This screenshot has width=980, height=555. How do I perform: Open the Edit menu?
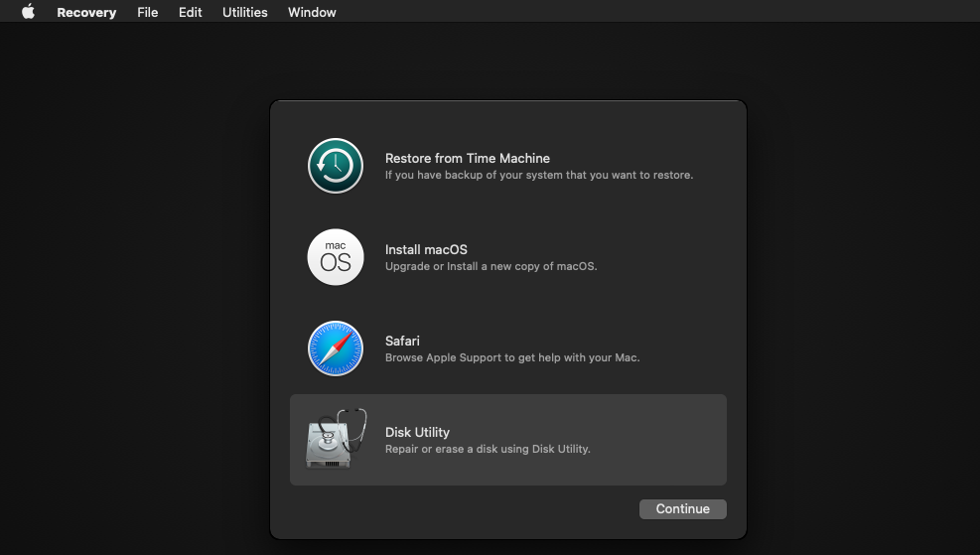click(x=190, y=13)
